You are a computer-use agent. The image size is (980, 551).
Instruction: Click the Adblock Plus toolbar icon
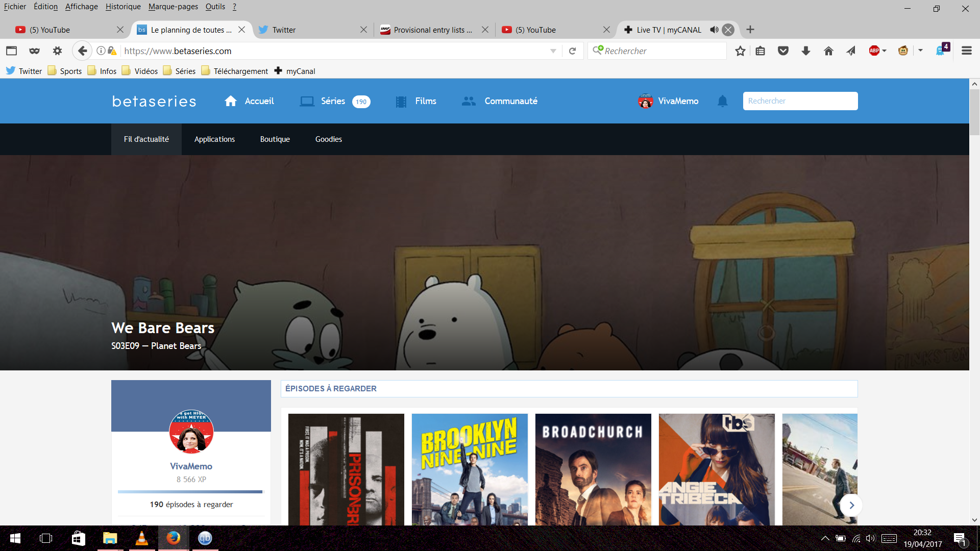coord(874,51)
